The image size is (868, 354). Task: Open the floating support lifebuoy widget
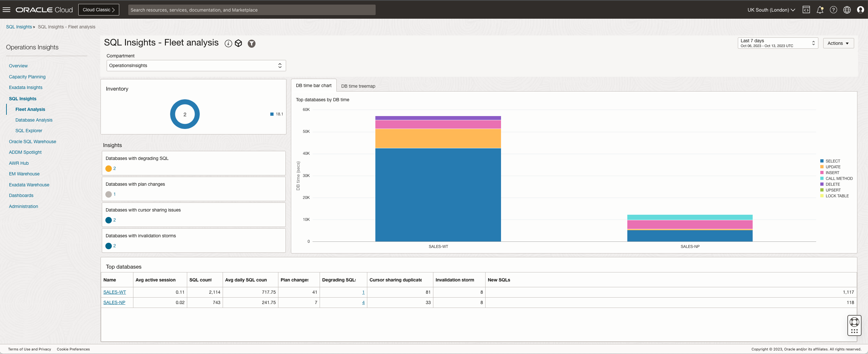[x=854, y=322]
